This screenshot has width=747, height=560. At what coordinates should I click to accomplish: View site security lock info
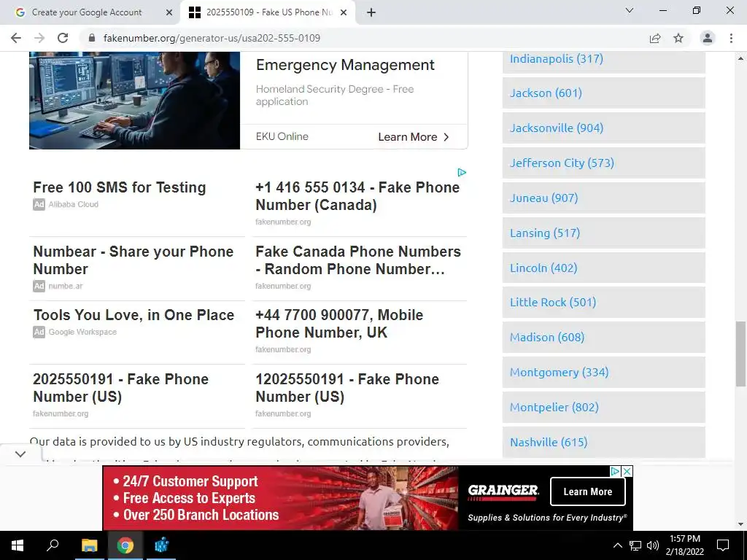pos(92,38)
